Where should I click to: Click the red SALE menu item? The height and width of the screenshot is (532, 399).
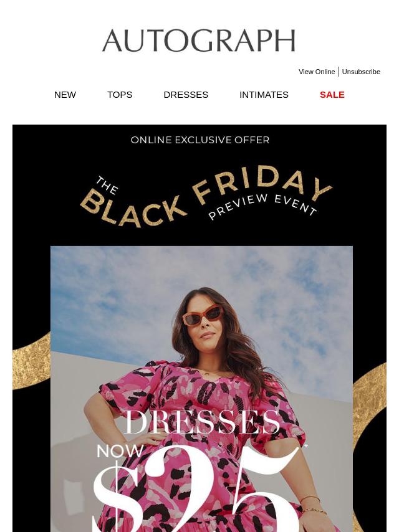point(332,95)
